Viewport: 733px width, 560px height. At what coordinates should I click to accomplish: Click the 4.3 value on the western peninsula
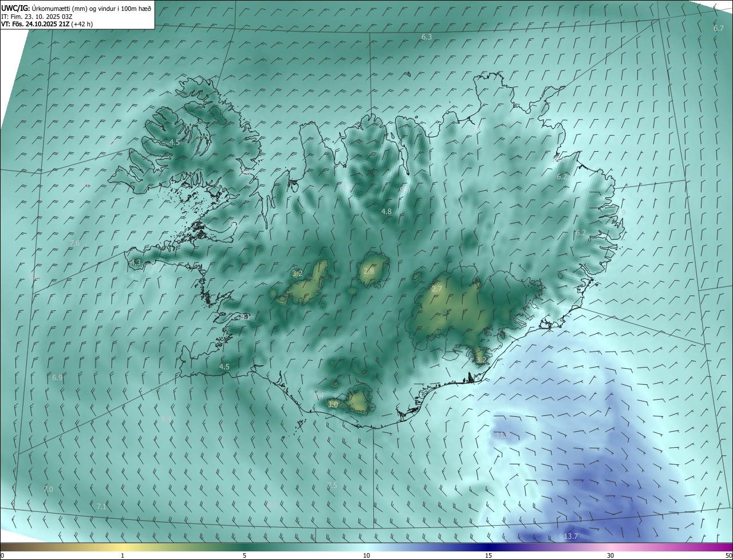136,263
